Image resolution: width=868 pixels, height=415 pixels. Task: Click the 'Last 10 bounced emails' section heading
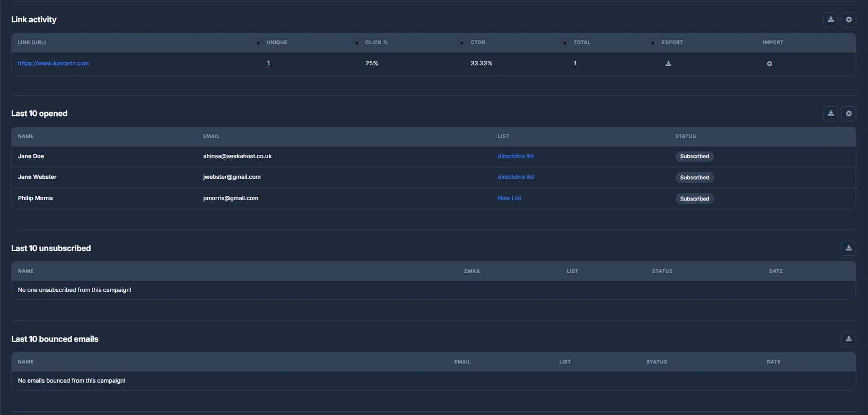(x=55, y=339)
